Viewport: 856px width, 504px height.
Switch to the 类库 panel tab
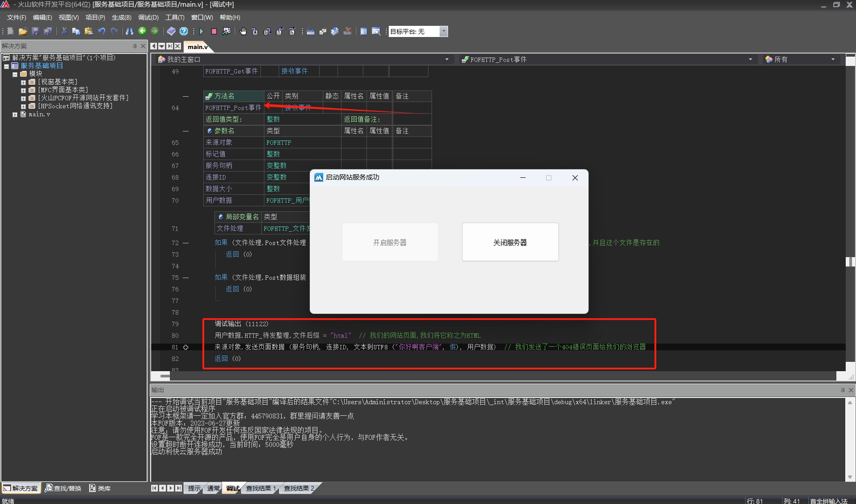(x=100, y=488)
